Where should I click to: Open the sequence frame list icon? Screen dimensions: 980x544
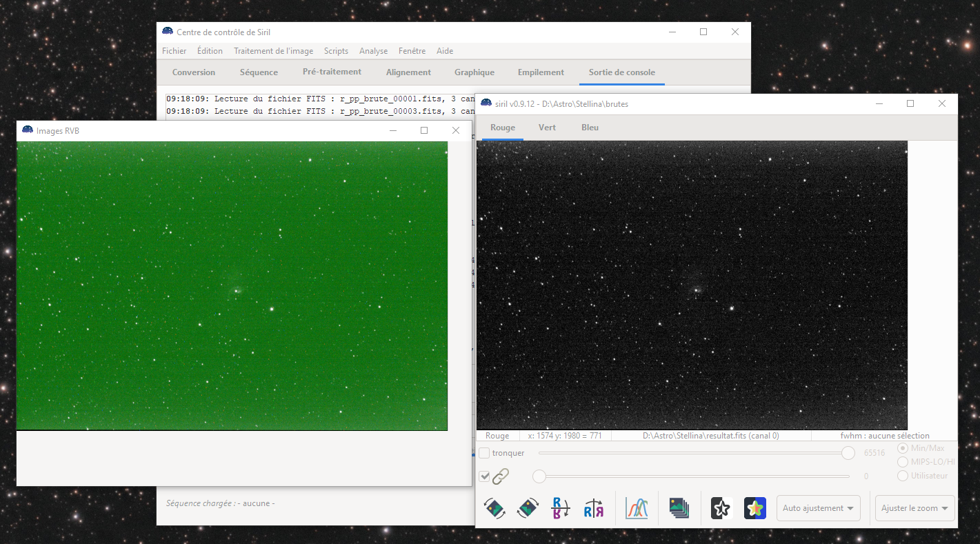point(679,508)
